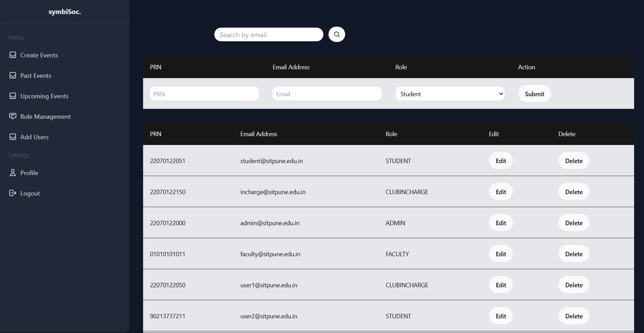This screenshot has height=333, width=644.
Task: Click the magnifier search button
Action: [x=337, y=34]
